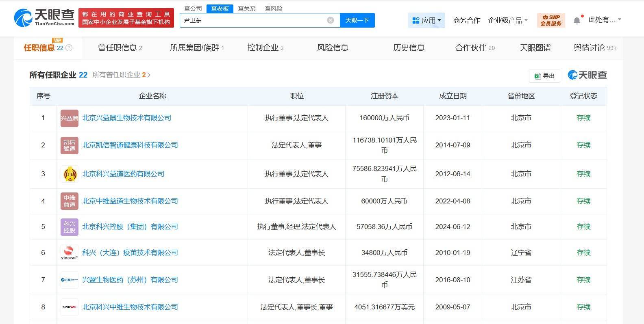Click sinovac logo of 科兴（大连）
The width and height of the screenshot is (644, 324).
tap(70, 253)
